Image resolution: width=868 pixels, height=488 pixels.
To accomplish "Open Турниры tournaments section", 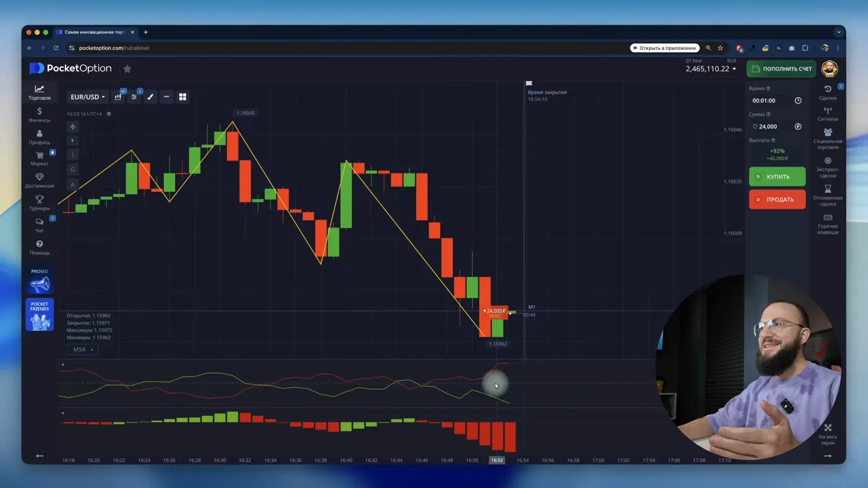I will pyautogui.click(x=40, y=203).
